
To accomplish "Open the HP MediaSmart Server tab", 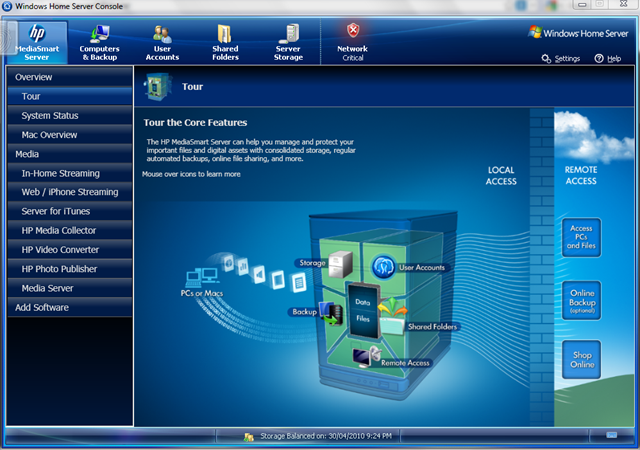I will tap(37, 42).
